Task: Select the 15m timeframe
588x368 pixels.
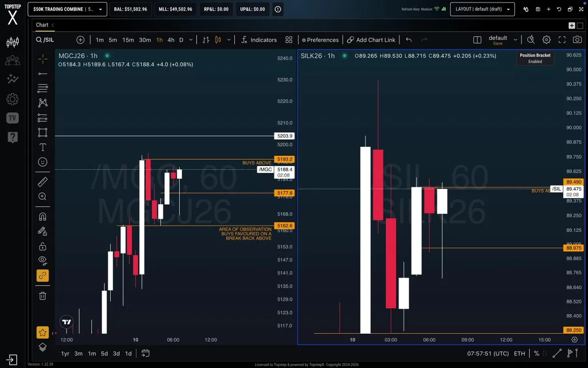Action: [x=128, y=40]
